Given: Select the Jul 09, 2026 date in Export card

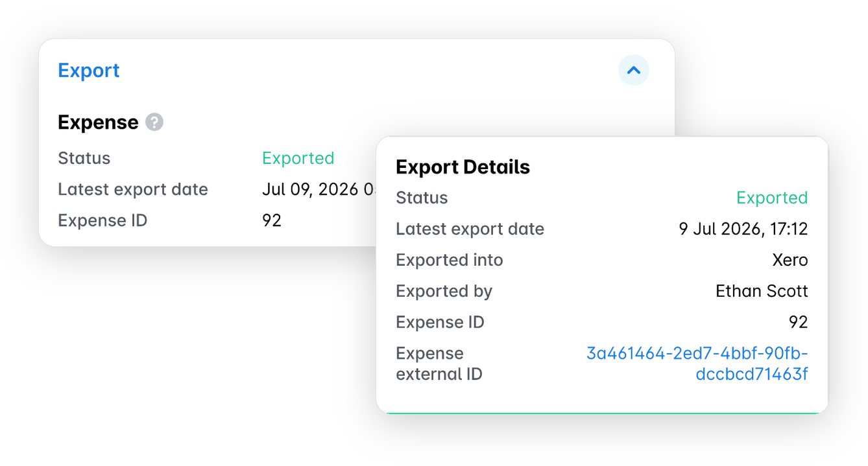Looking at the screenshot, I should pyautogui.click(x=319, y=189).
